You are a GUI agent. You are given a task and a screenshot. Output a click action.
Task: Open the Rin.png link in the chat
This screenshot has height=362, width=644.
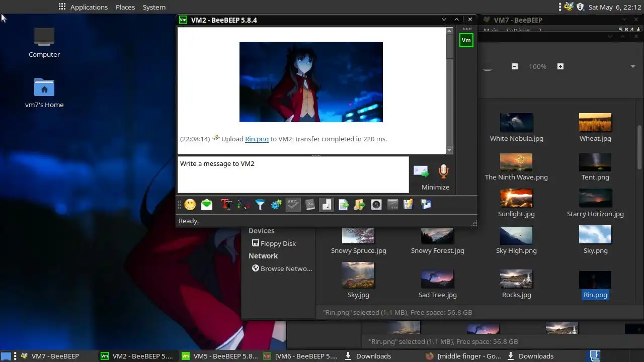(257, 139)
